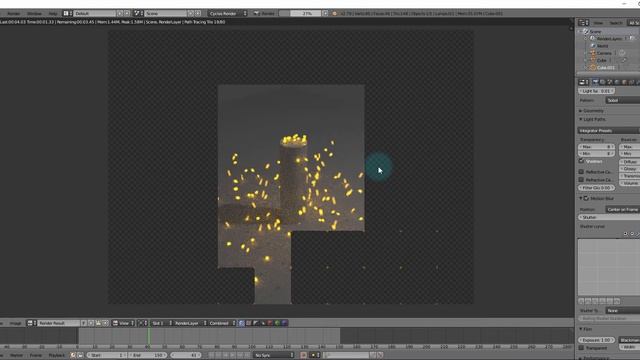Viewport: 640px width, 360px height.
Task: Select the Blue channel display icon
Action: 284,323
